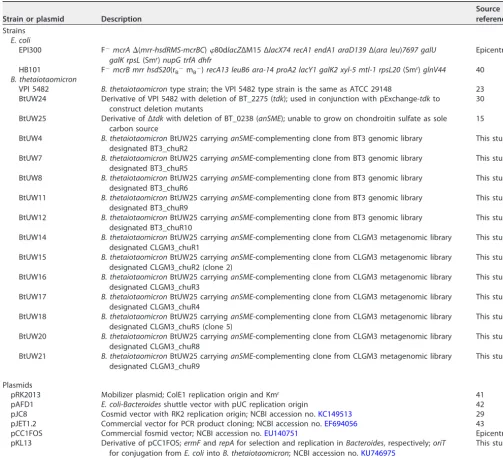Select the BtUW16 strain name

32,277
